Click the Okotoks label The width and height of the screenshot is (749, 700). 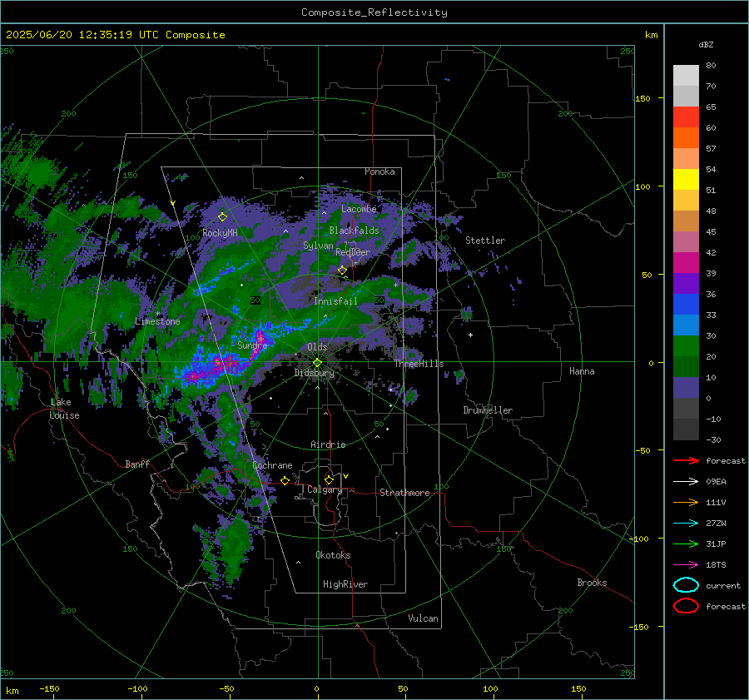333,555
